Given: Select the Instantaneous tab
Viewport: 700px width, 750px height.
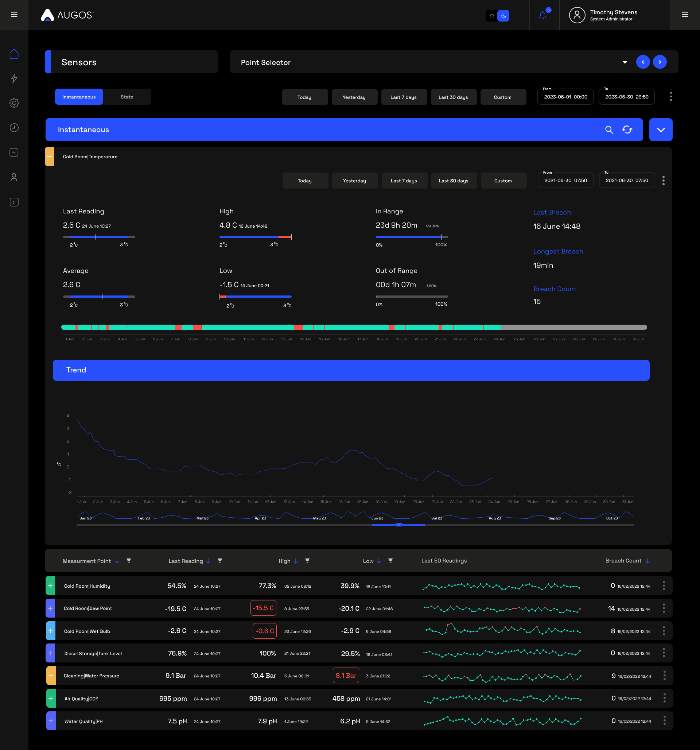Looking at the screenshot, I should pyautogui.click(x=79, y=97).
